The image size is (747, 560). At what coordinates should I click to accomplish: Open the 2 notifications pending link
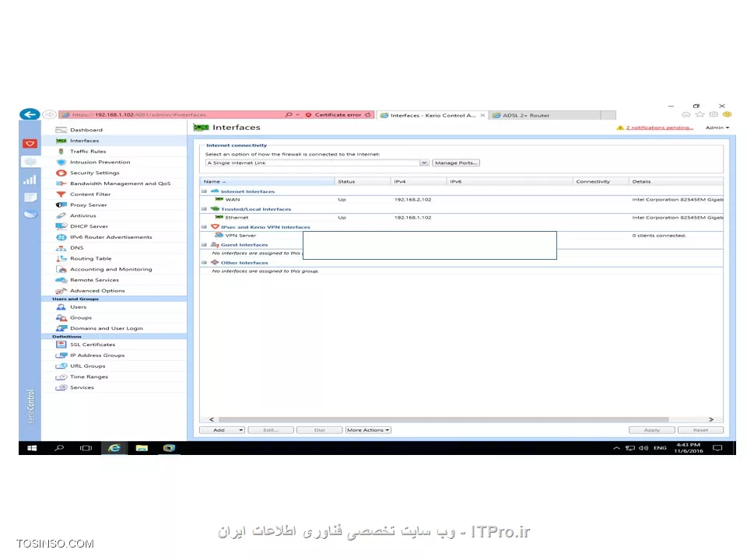pos(659,128)
